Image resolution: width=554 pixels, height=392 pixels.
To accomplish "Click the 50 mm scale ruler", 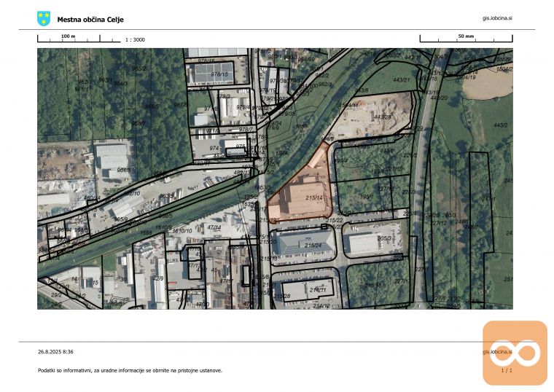I will [466, 38].
